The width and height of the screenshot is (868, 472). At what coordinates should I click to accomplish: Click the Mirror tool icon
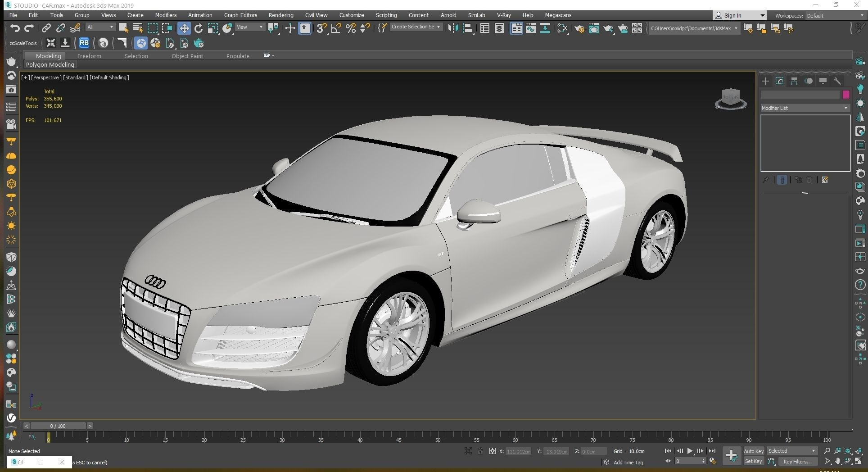coord(453,28)
